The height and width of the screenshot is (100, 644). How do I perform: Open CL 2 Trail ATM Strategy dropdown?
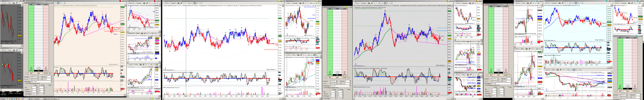(x=341, y=86)
